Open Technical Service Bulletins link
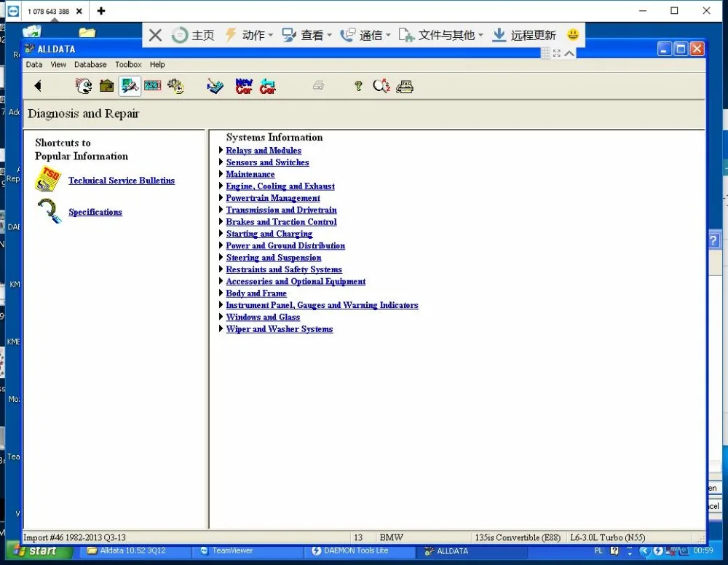728x565 pixels. tap(122, 180)
